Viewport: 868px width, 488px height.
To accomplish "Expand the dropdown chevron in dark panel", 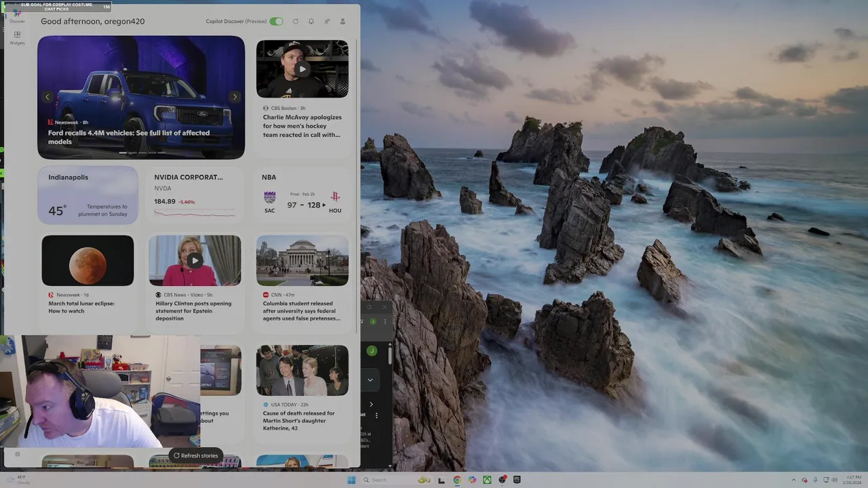I will tap(370, 380).
